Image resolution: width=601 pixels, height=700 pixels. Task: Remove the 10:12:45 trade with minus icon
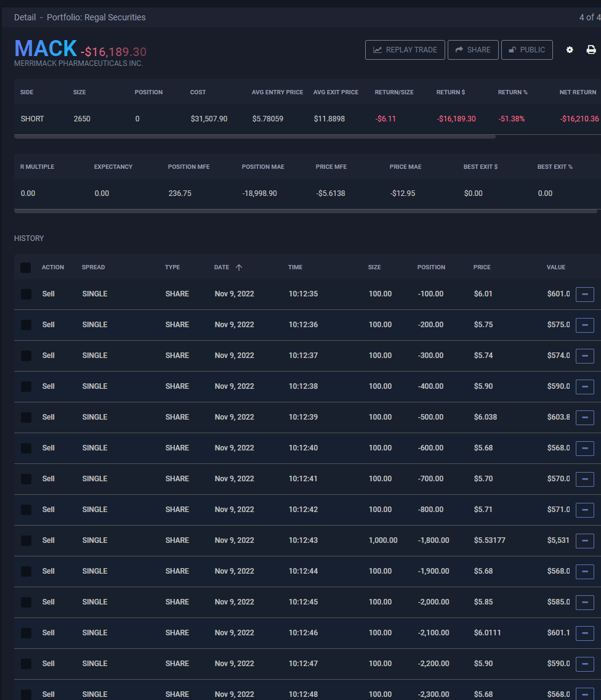(x=585, y=603)
